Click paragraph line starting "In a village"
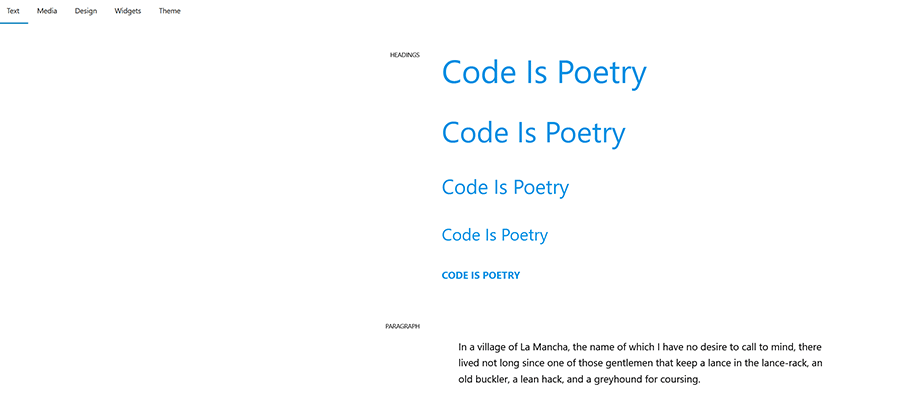 point(640,347)
